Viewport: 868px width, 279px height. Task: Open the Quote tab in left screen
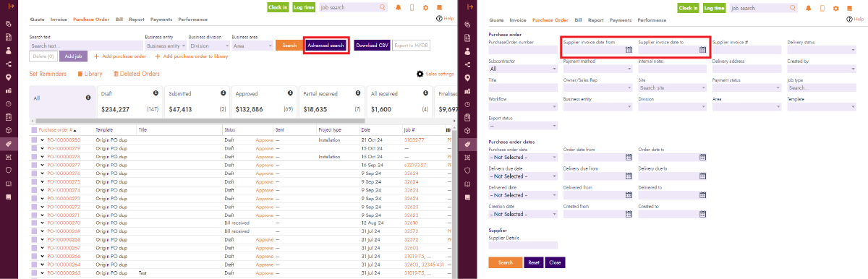pos(37,20)
